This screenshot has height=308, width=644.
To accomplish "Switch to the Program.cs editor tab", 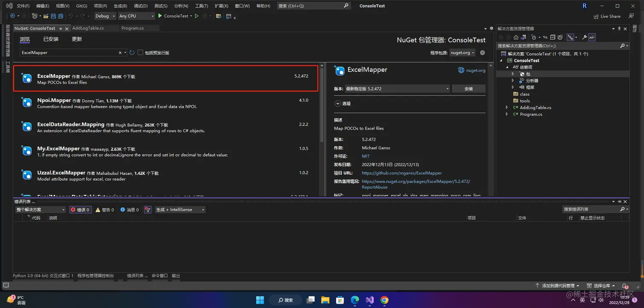I will [132, 28].
